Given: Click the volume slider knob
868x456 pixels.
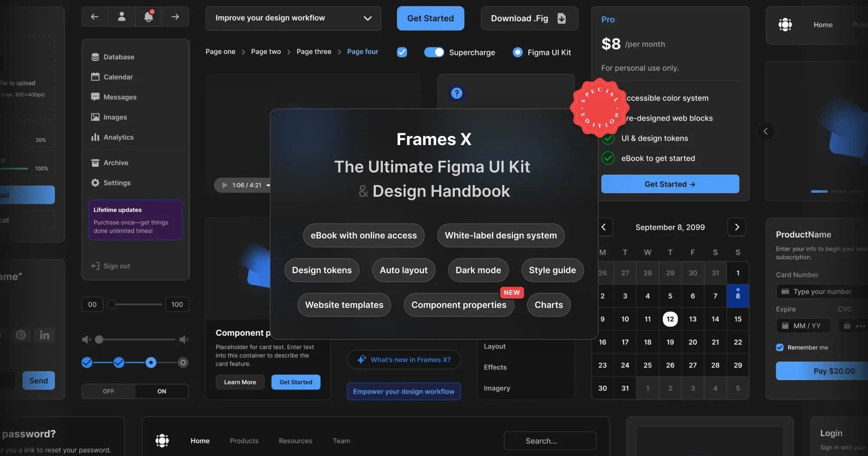Looking at the screenshot, I should 99,340.
